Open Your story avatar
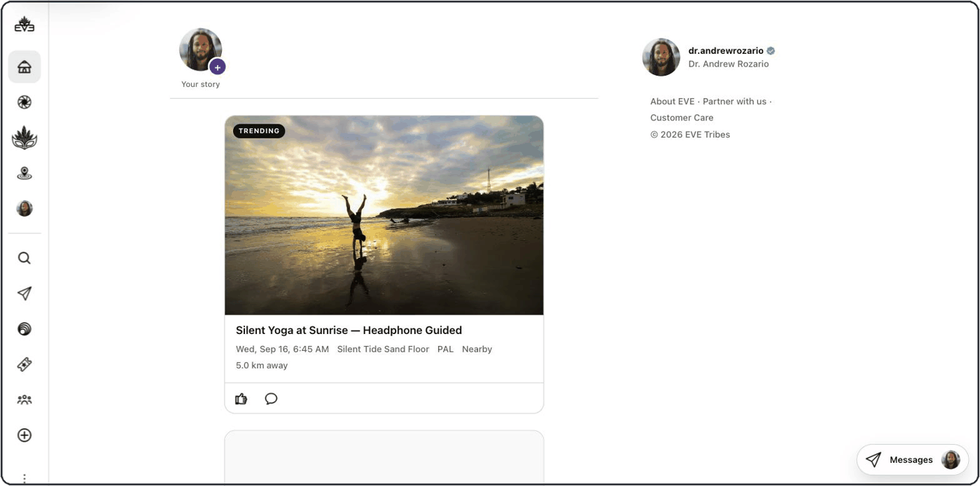980x486 pixels. point(201,50)
